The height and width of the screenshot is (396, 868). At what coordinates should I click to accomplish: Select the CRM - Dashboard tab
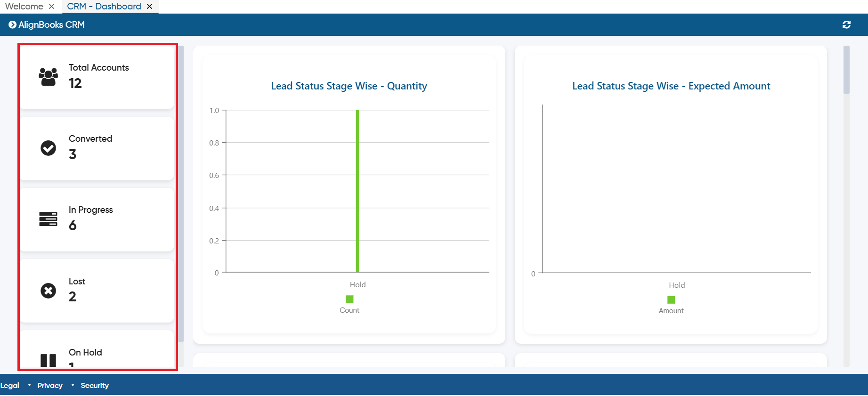point(104,7)
